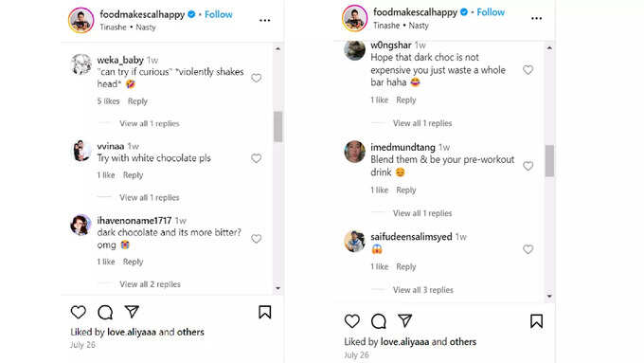This screenshot has height=363, width=644.
Task: Save the left post with the bookmark icon
Action: [265, 312]
